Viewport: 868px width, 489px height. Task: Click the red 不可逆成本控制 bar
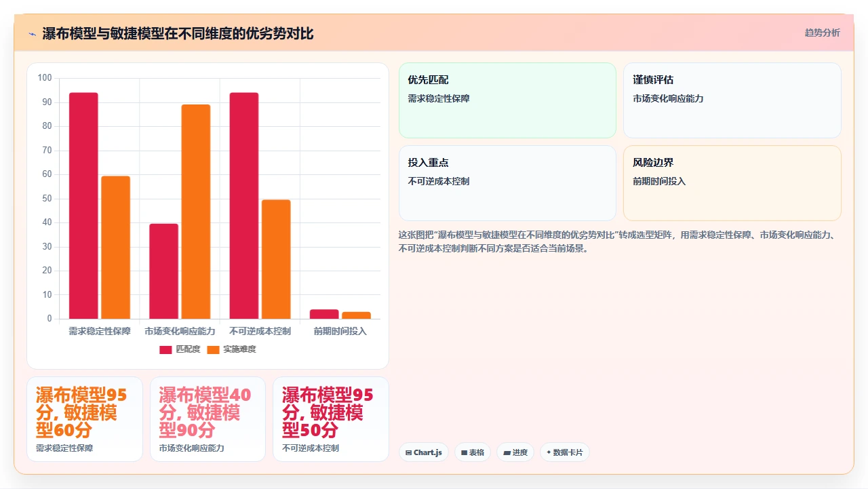coord(244,206)
